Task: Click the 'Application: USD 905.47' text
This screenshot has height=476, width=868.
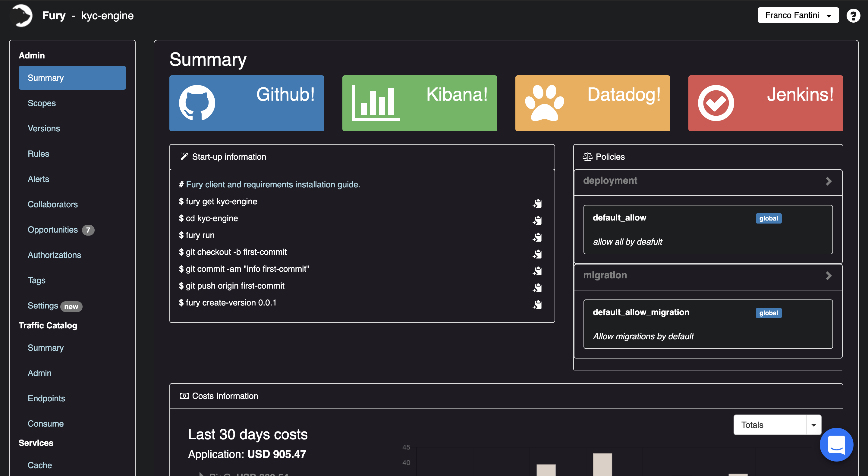Action: 247,454
